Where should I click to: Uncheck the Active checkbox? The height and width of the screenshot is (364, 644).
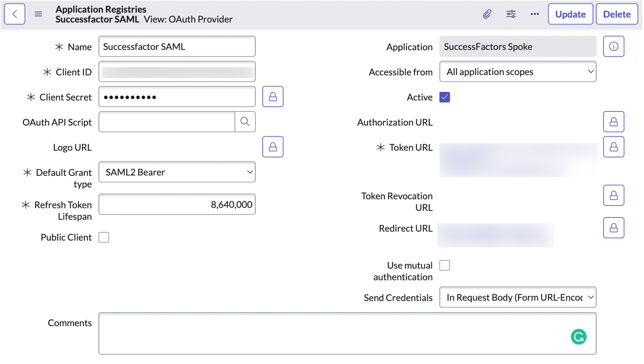point(445,97)
